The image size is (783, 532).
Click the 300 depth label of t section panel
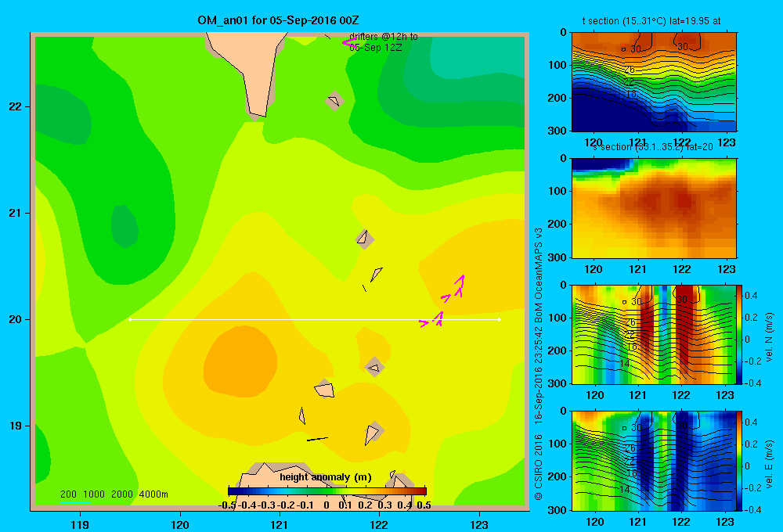coord(557,130)
